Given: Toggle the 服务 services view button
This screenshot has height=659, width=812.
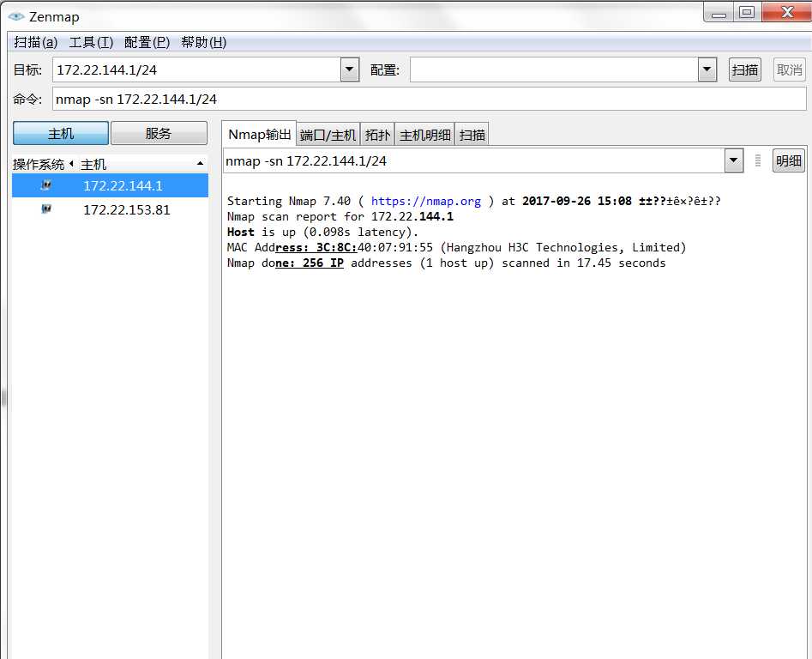Looking at the screenshot, I should (x=159, y=133).
